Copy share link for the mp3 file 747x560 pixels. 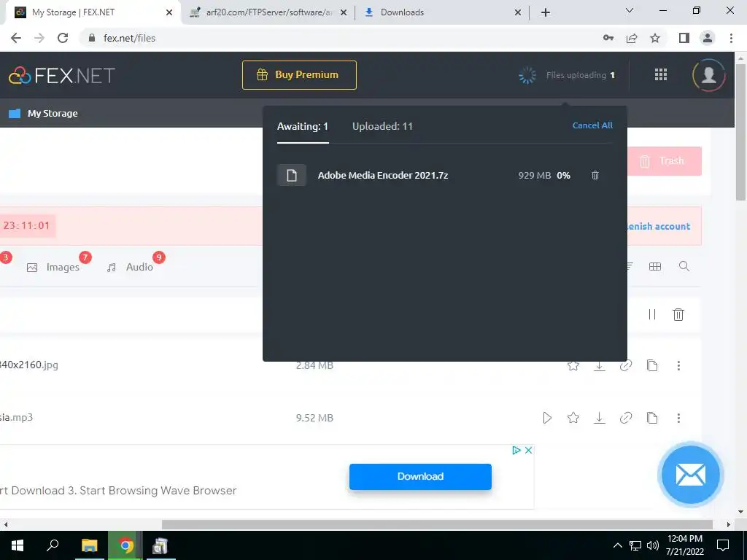(x=625, y=418)
